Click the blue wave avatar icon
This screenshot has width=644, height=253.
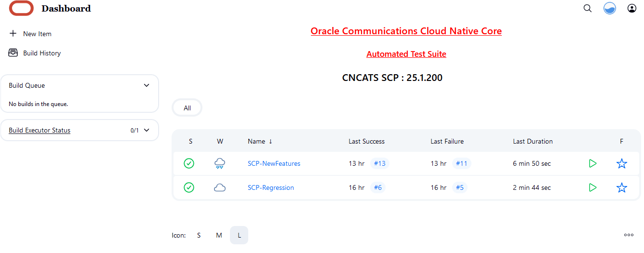(610, 8)
